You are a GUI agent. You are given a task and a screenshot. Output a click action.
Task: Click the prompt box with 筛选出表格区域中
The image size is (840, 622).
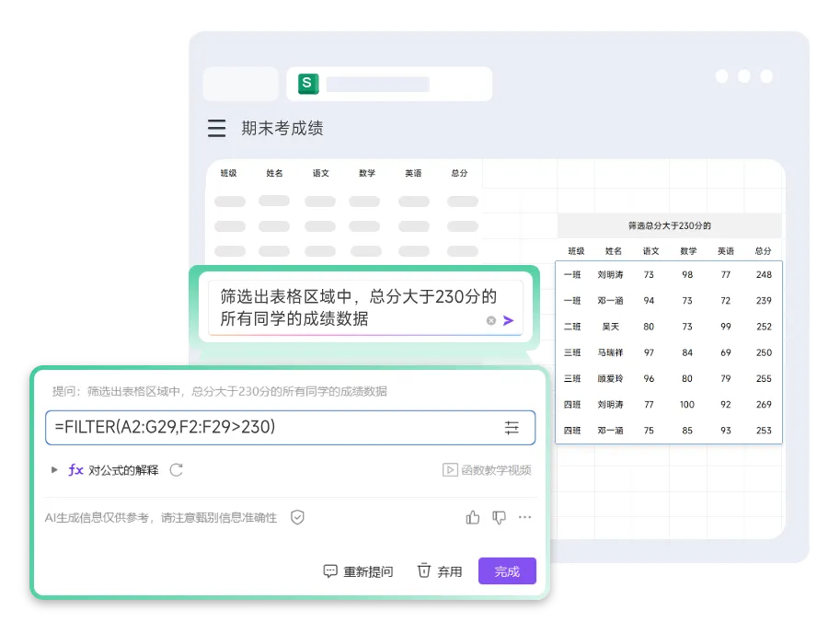(x=365, y=307)
